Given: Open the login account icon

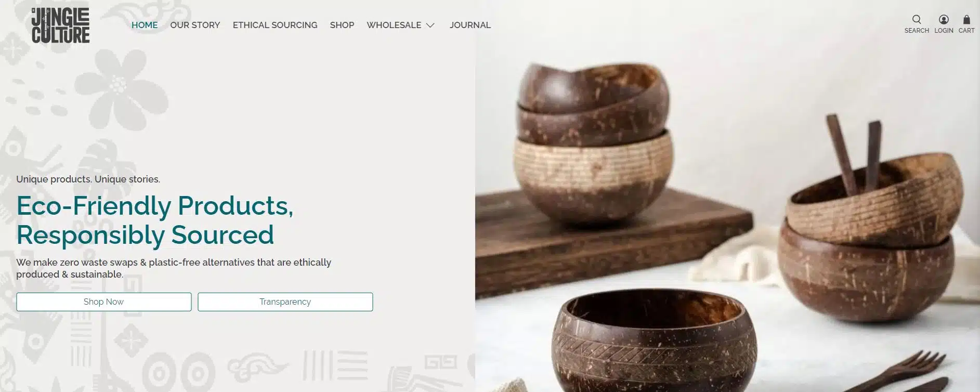Looking at the screenshot, I should click(x=944, y=19).
